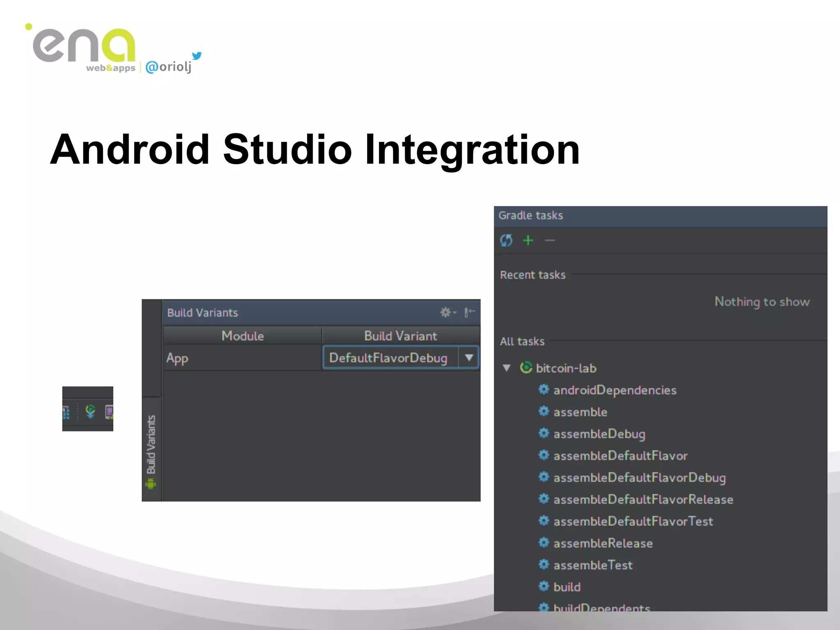Image resolution: width=840 pixels, height=630 pixels.
Task: Select the assembleDefaultFlavorTest task
Action: pos(633,521)
